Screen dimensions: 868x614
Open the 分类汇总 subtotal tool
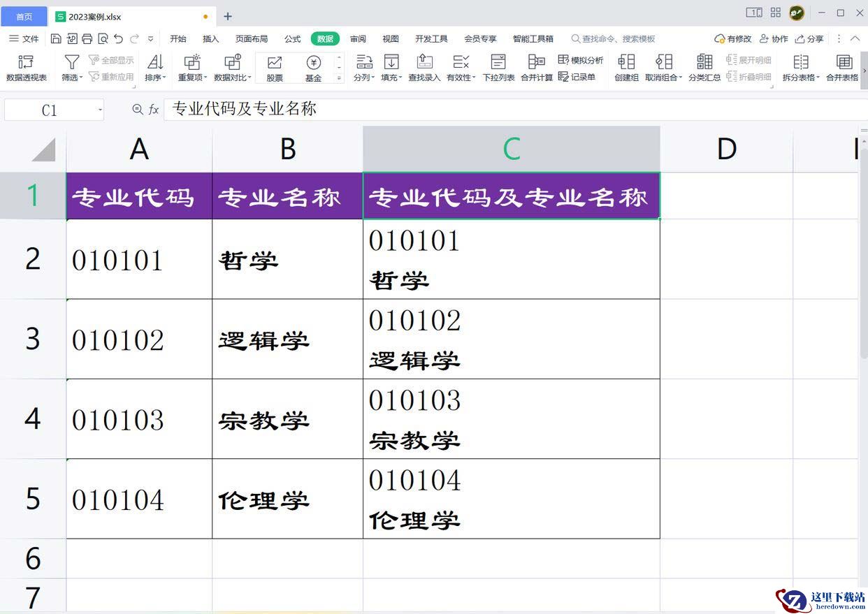click(704, 68)
